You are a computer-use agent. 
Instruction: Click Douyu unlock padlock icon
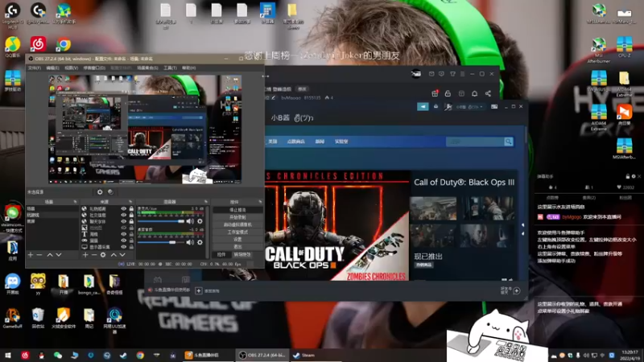coord(448,93)
